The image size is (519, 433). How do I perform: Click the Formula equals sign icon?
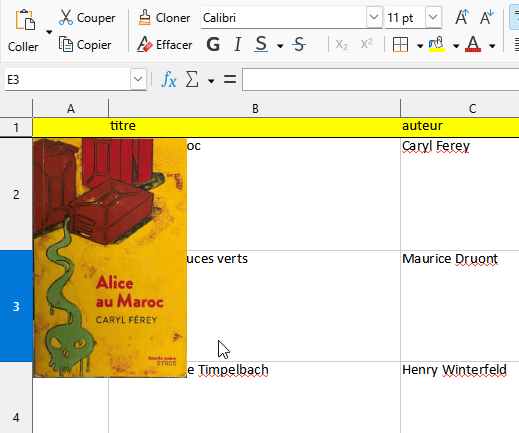[230, 79]
